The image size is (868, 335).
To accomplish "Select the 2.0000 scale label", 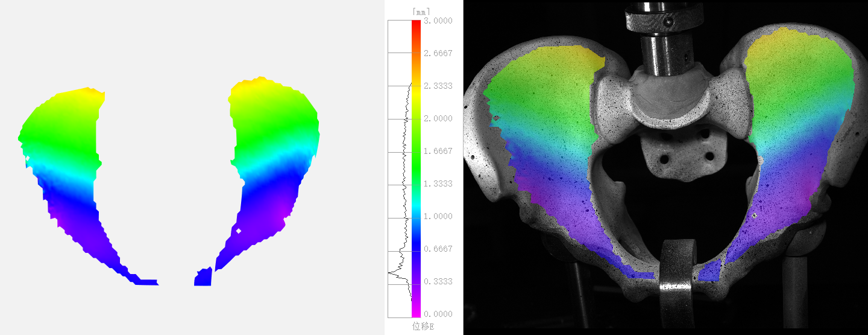I will (439, 118).
